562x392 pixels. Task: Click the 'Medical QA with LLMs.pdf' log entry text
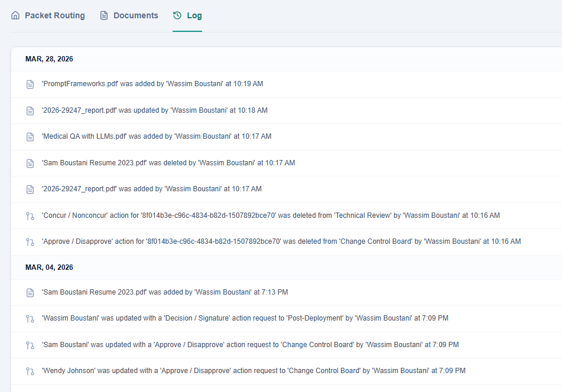[157, 136]
